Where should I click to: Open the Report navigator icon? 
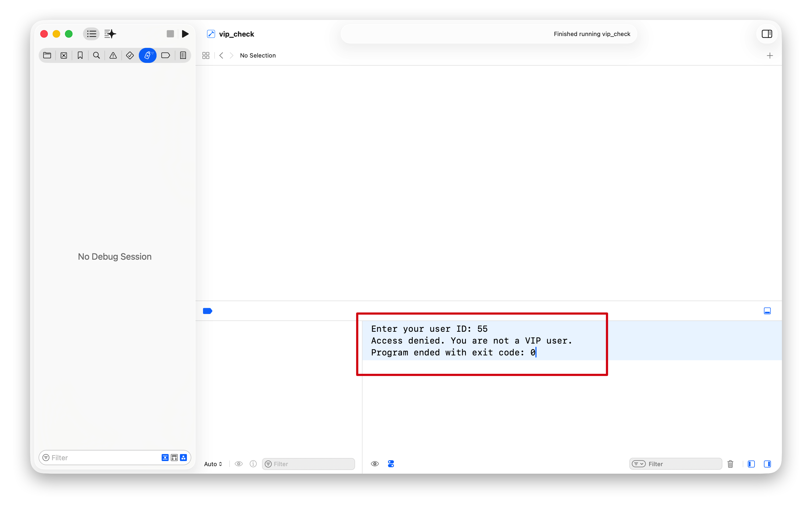(183, 55)
